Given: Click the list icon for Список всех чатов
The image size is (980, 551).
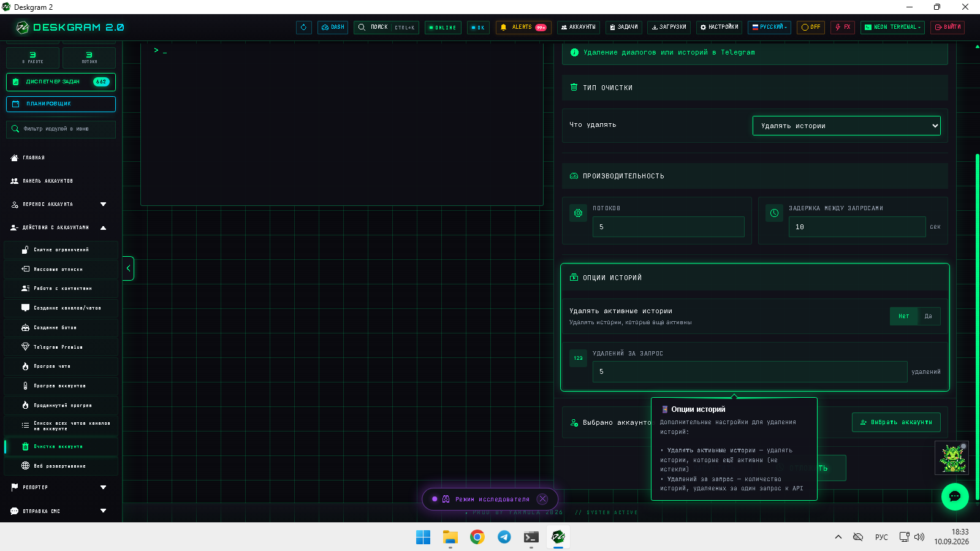Looking at the screenshot, I should pos(25,425).
